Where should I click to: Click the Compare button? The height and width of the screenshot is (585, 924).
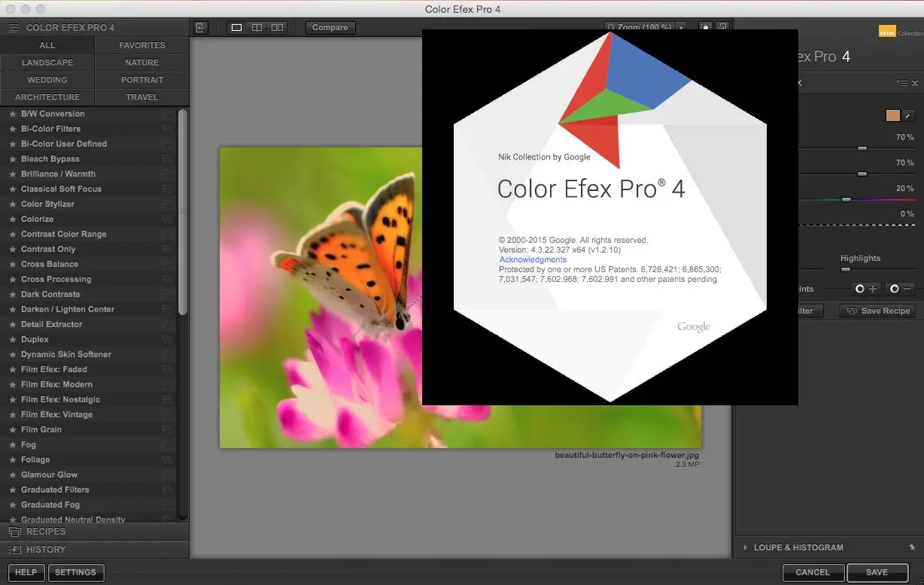click(330, 28)
